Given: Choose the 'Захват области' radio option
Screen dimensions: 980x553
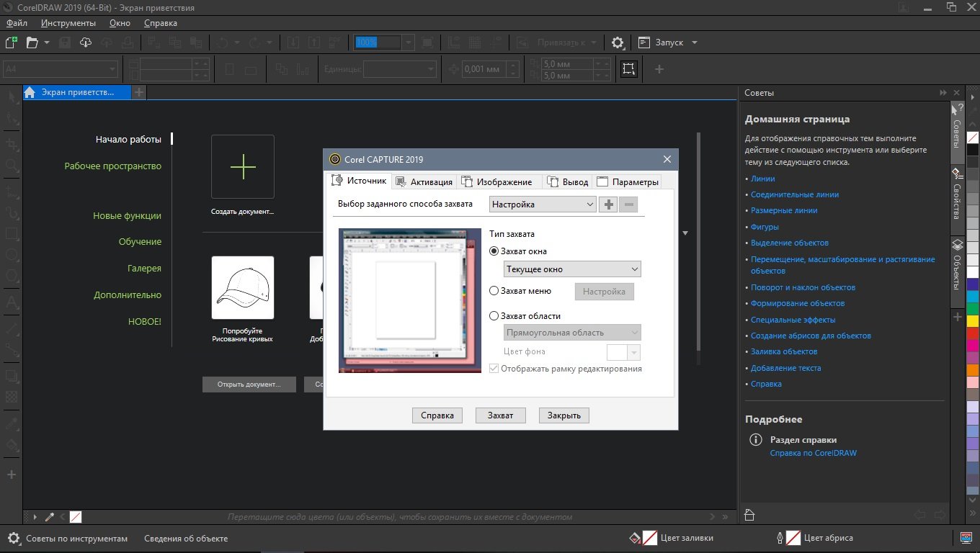Looking at the screenshot, I should [494, 315].
